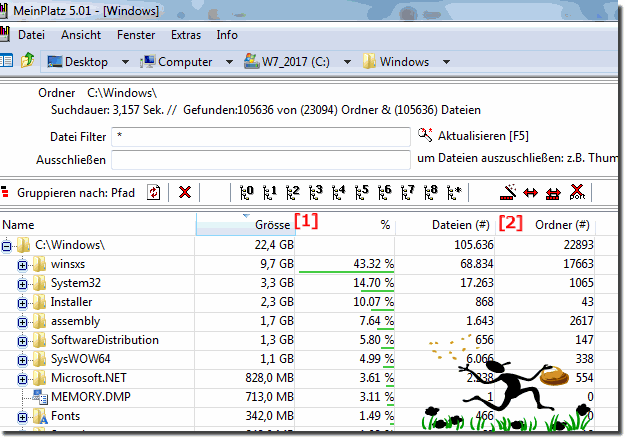The image size is (625, 438).
Task: Click the 22,4 GB size value
Action: click(274, 245)
